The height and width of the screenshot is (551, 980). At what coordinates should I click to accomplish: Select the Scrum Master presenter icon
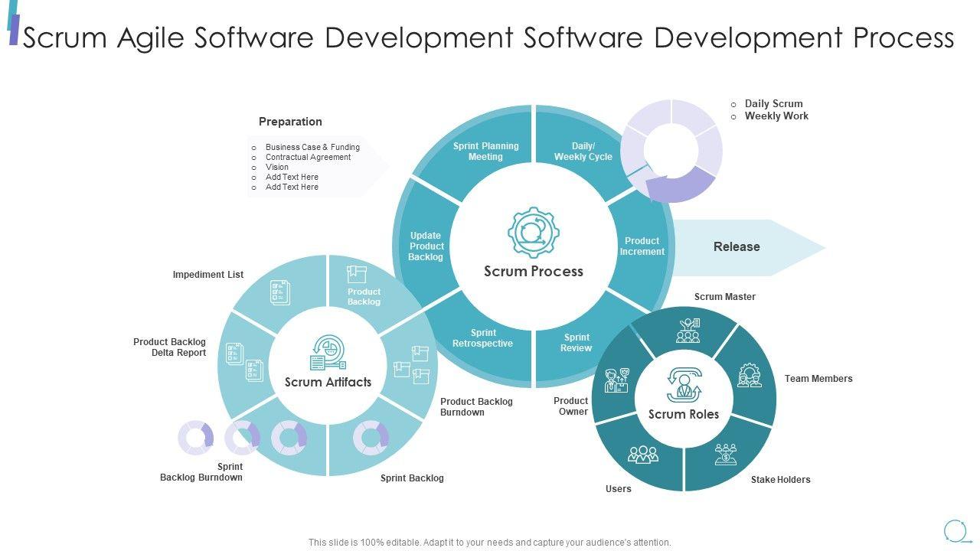688,331
